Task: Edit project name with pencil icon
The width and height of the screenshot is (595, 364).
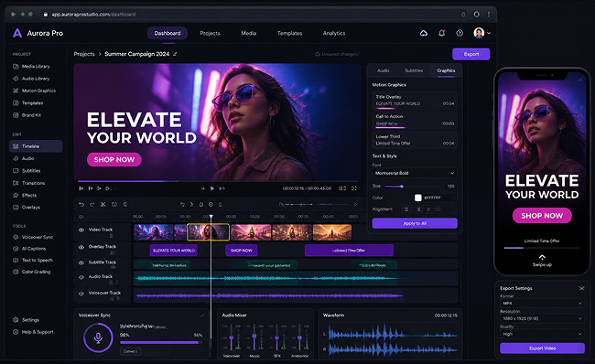Action: tap(175, 54)
